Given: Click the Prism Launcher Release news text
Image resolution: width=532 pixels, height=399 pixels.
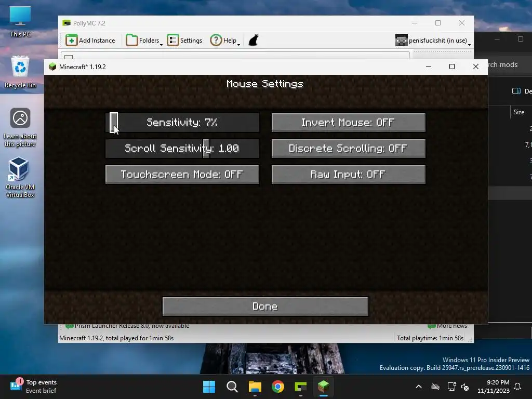Looking at the screenshot, I should click(x=132, y=326).
